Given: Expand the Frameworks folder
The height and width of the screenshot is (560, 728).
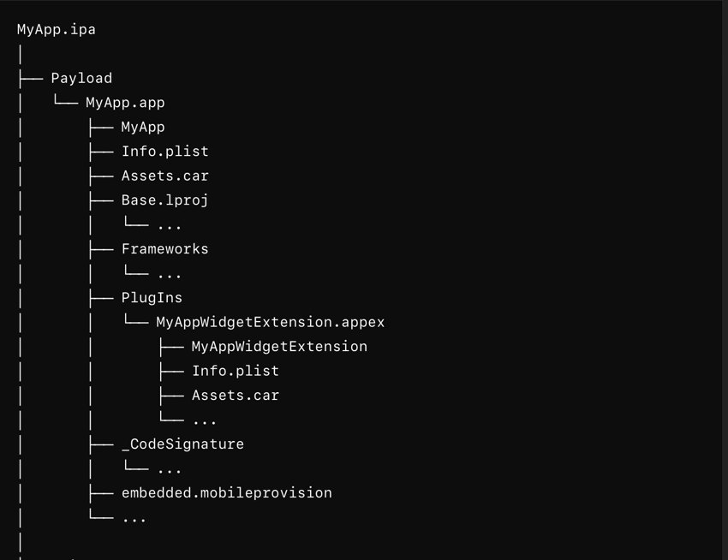Looking at the screenshot, I should [164, 249].
